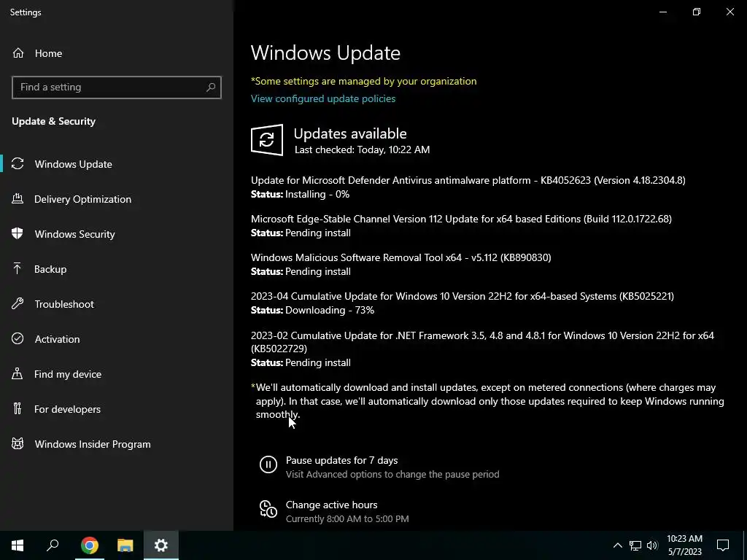
Task: Click the Defender Antivirus KB4052623 update title
Action: click(468, 180)
